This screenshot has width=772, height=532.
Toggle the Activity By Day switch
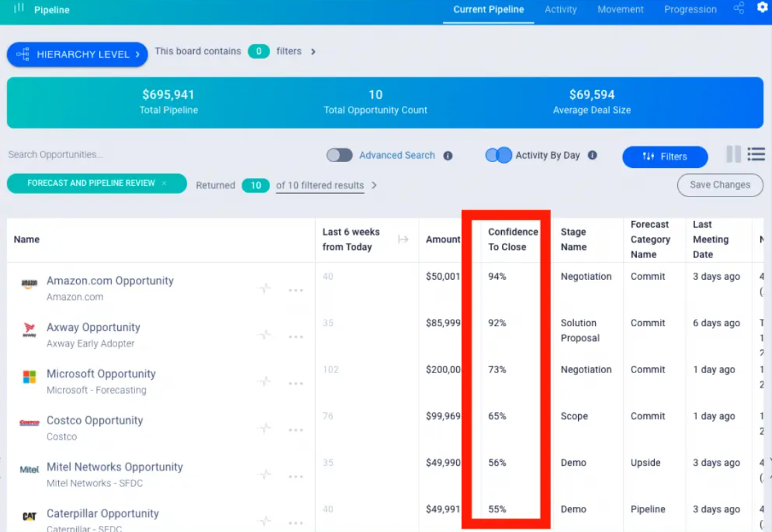pyautogui.click(x=499, y=155)
